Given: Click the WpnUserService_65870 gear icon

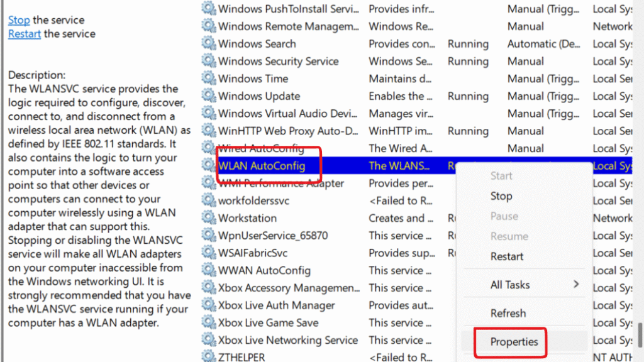Looking at the screenshot, I should 209,235.
